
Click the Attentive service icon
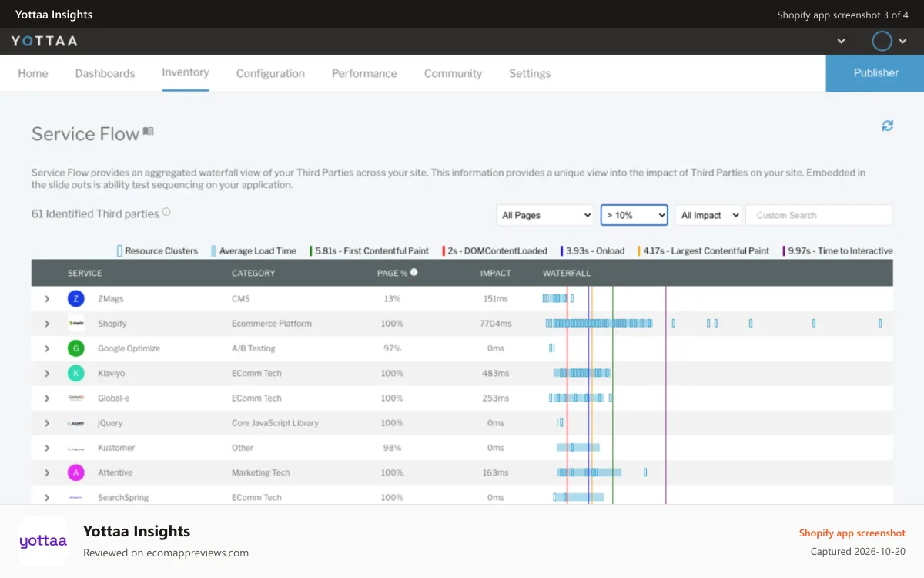pyautogui.click(x=75, y=472)
